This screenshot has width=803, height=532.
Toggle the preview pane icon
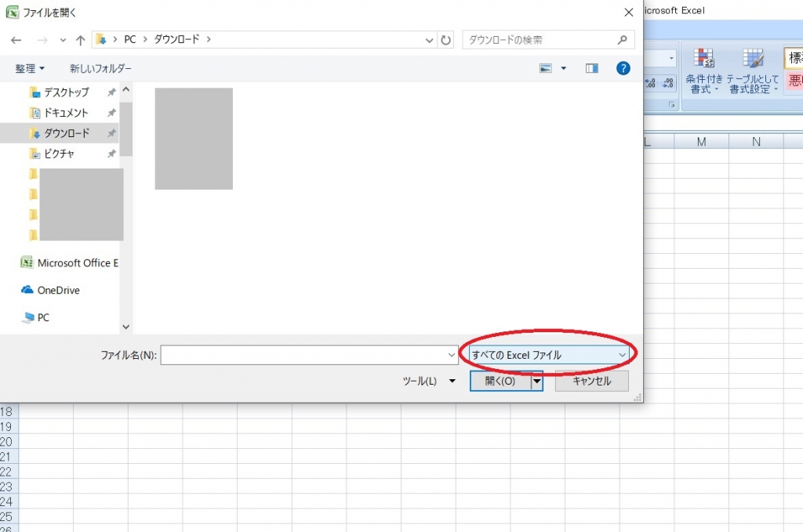coord(592,69)
